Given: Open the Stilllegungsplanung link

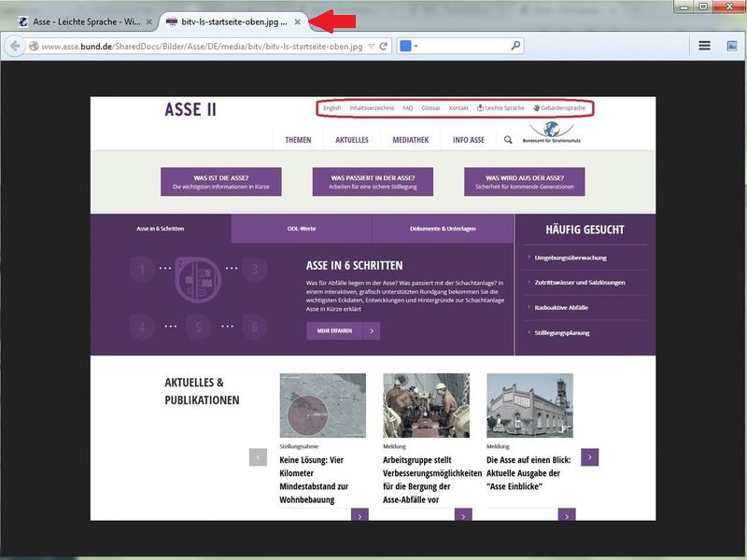Looking at the screenshot, I should click(562, 333).
